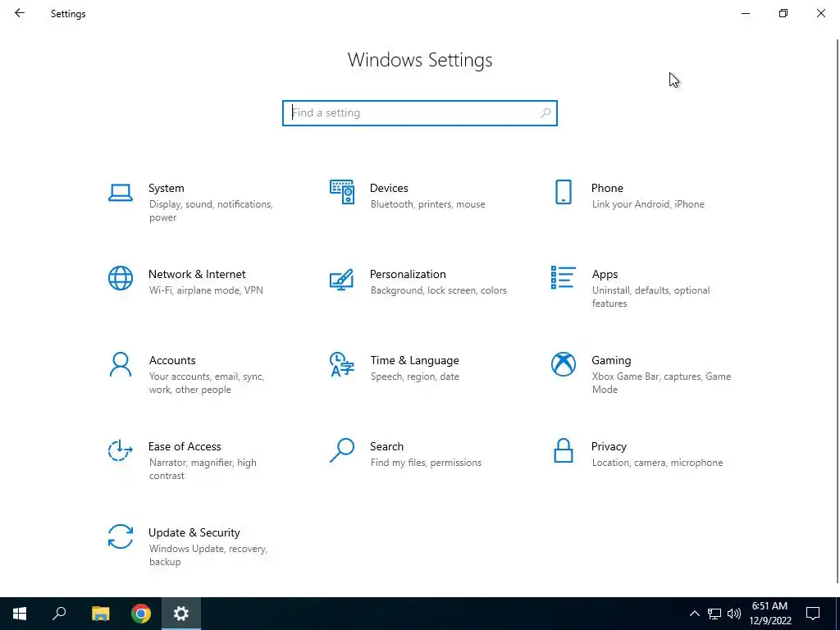Launch Google Chrome from taskbar
Screen dimensions: 840x630
141,614
